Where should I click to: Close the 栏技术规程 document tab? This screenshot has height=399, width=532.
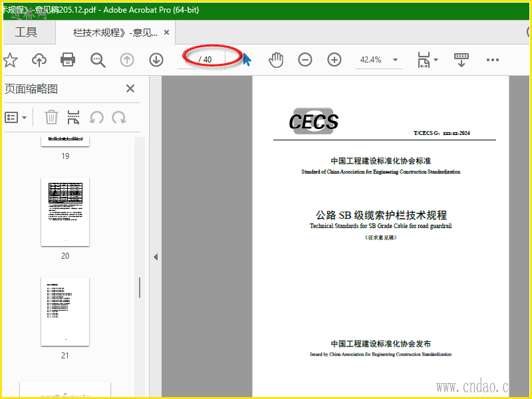(x=167, y=32)
